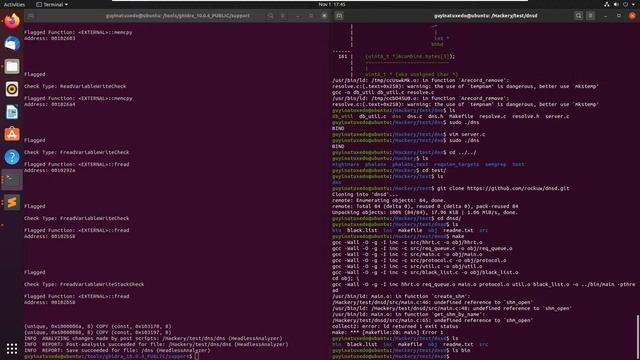The height and width of the screenshot is (360, 640).
Task: Launch Sublime Text from the dock
Action: pos(12,202)
